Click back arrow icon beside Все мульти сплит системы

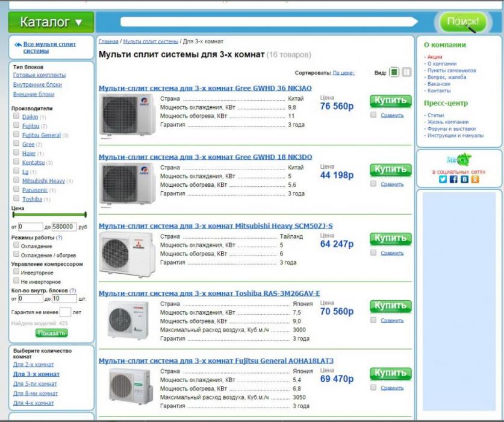pos(18,45)
